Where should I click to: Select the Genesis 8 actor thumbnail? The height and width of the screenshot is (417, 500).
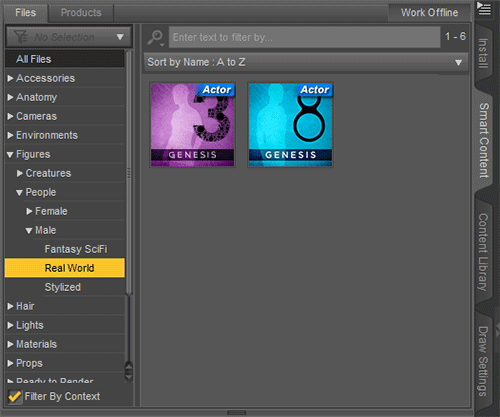click(290, 125)
